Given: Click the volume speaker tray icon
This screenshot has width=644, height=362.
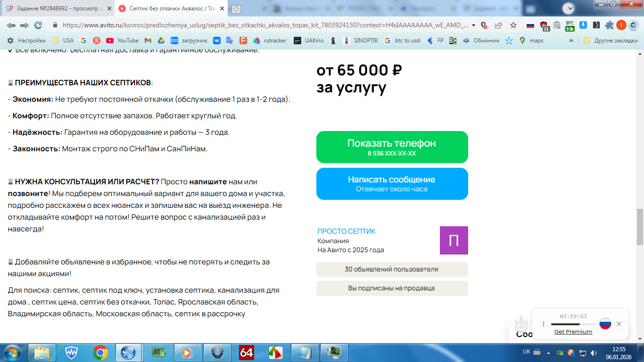Looking at the screenshot, I should point(594,353).
